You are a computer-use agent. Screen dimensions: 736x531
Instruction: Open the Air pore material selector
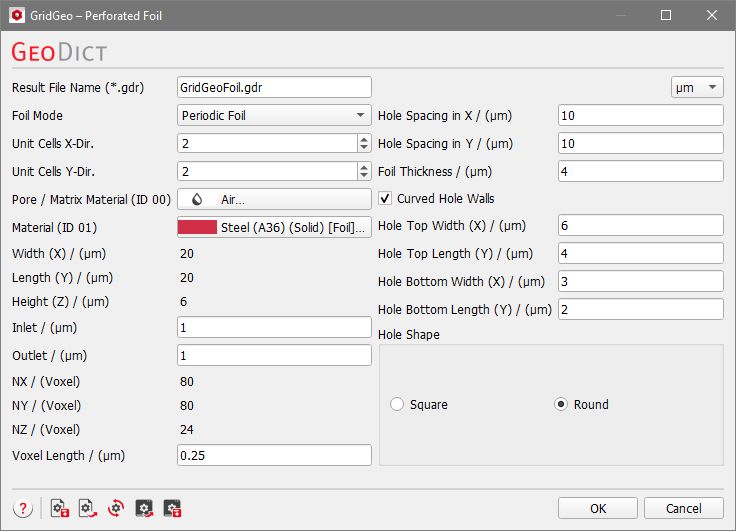274,200
